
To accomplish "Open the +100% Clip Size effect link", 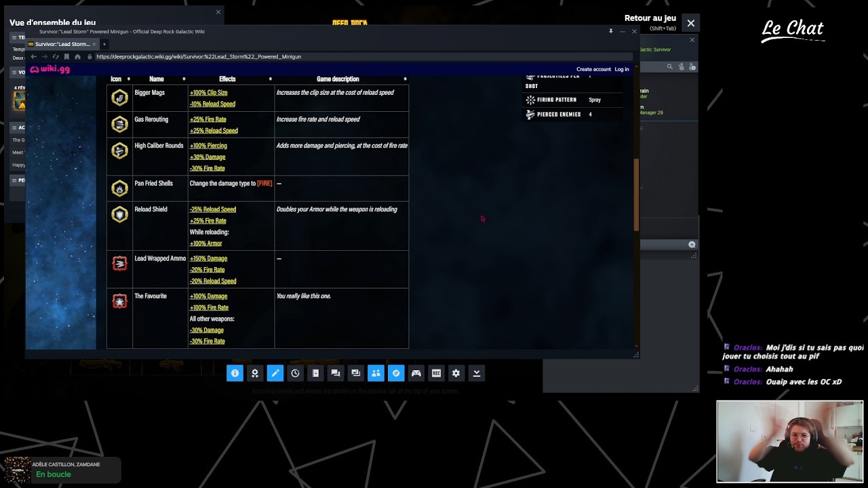I will click(x=209, y=93).
